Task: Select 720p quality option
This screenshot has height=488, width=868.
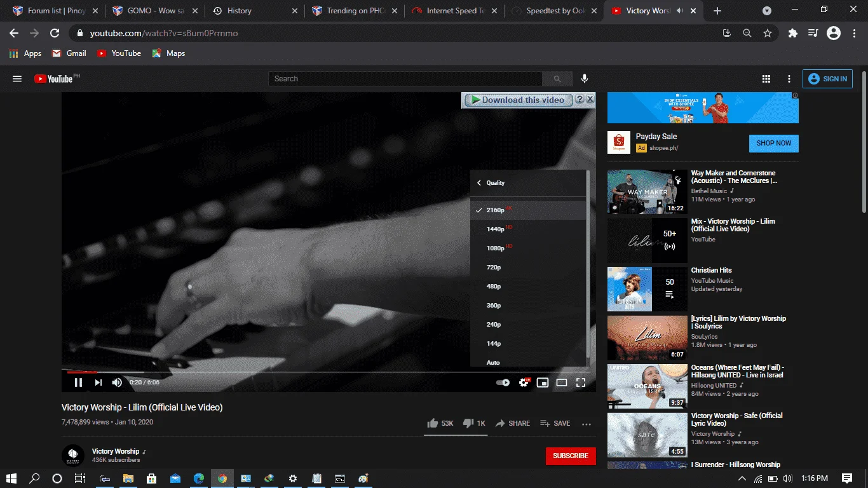Action: tap(528, 268)
